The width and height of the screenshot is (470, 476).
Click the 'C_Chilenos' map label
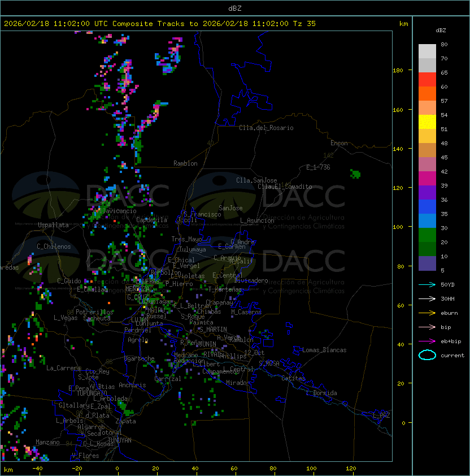tap(54, 246)
